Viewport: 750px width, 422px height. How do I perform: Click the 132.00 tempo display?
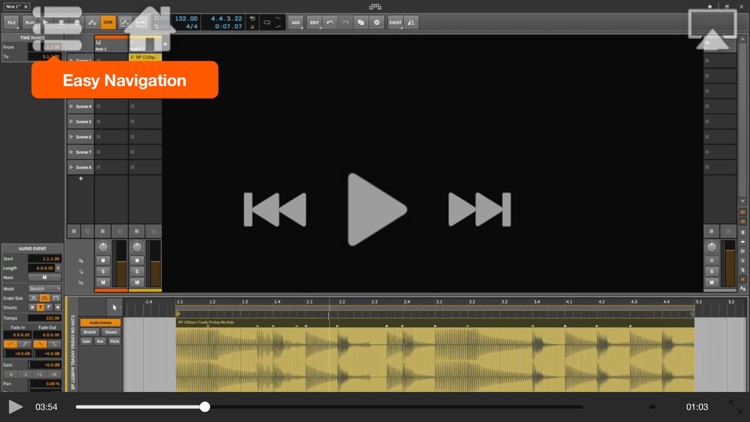[186, 18]
